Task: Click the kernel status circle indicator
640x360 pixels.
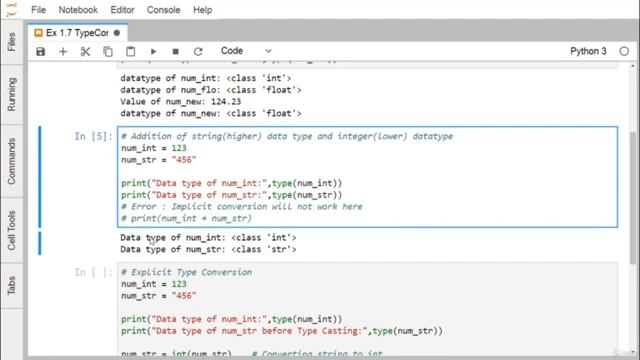Action: pos(624,51)
